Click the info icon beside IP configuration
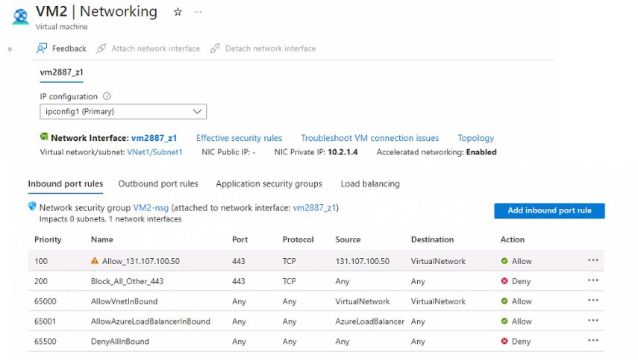The height and width of the screenshot is (364, 638). pyautogui.click(x=107, y=96)
